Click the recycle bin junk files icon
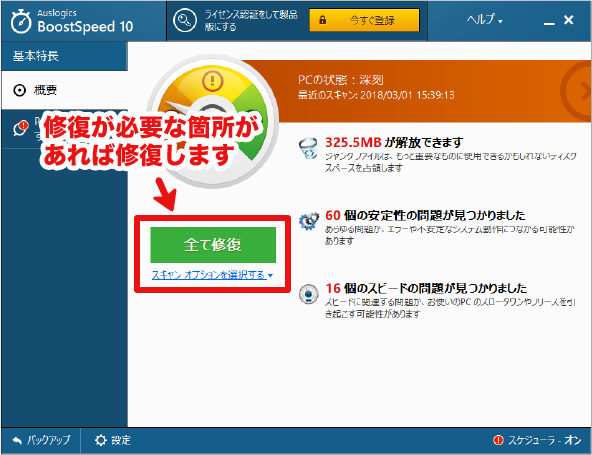 [308, 148]
